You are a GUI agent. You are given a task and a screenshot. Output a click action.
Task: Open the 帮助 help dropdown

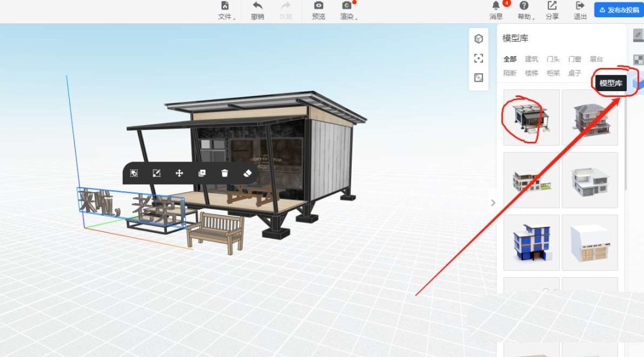point(525,11)
